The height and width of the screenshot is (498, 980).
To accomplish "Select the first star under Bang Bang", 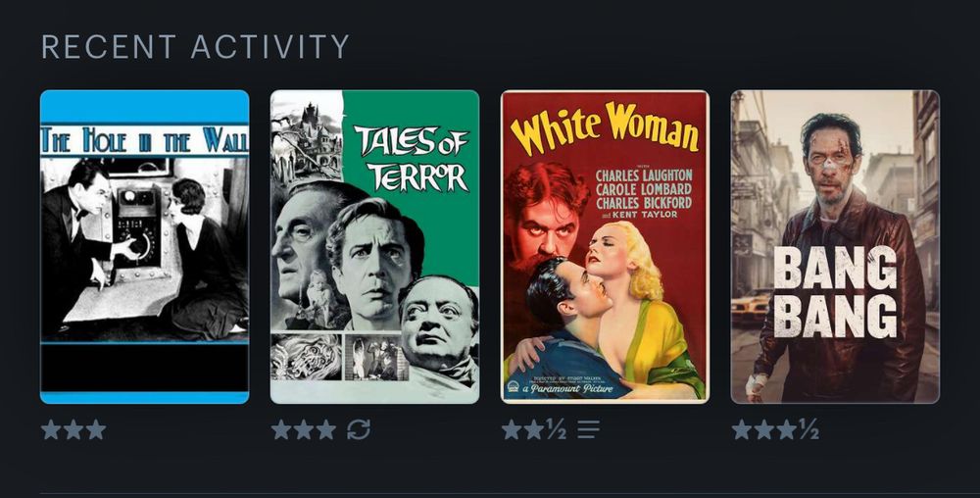I will (x=742, y=429).
